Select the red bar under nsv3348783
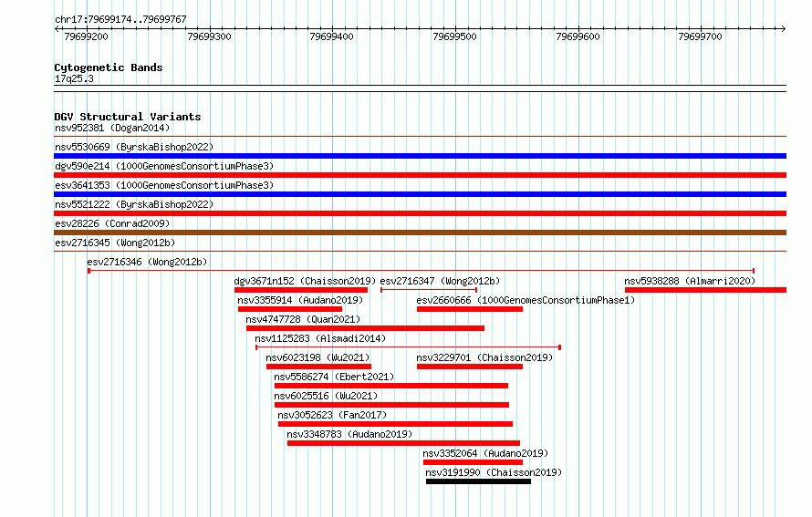812x517 pixels. (x=404, y=443)
